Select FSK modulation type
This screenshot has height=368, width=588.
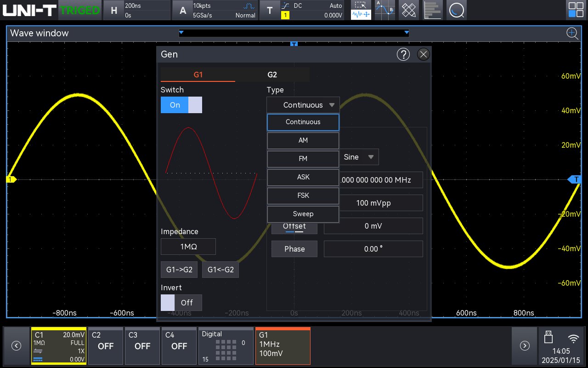[x=303, y=195]
